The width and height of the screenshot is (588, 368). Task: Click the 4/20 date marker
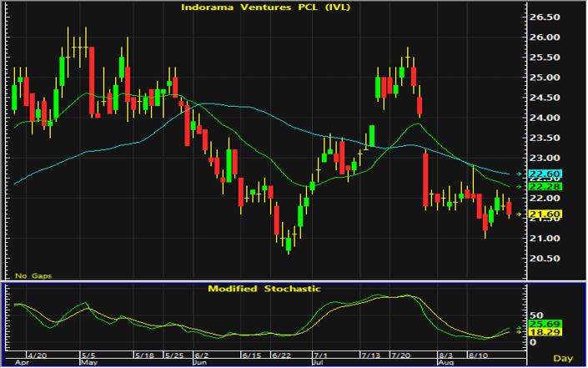coord(38,355)
